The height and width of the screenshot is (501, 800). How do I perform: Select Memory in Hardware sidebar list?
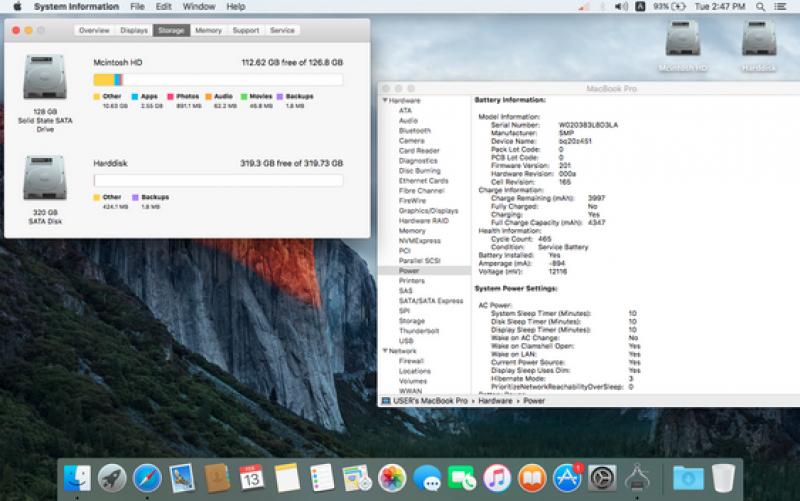pyautogui.click(x=412, y=231)
